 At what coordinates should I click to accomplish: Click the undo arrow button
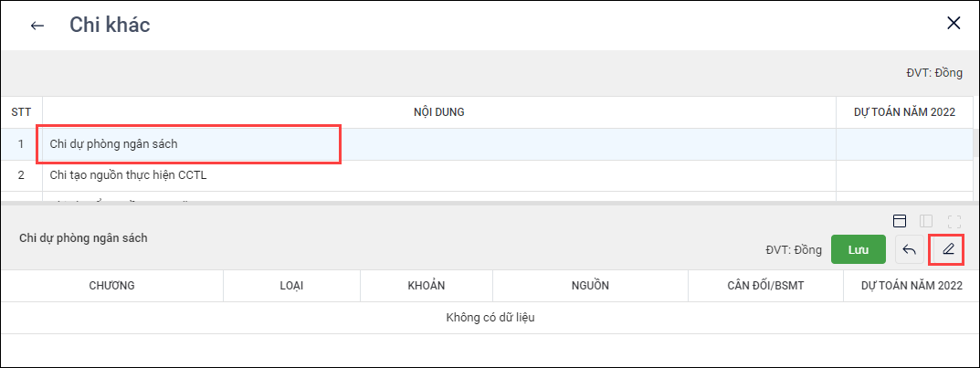coord(909,249)
